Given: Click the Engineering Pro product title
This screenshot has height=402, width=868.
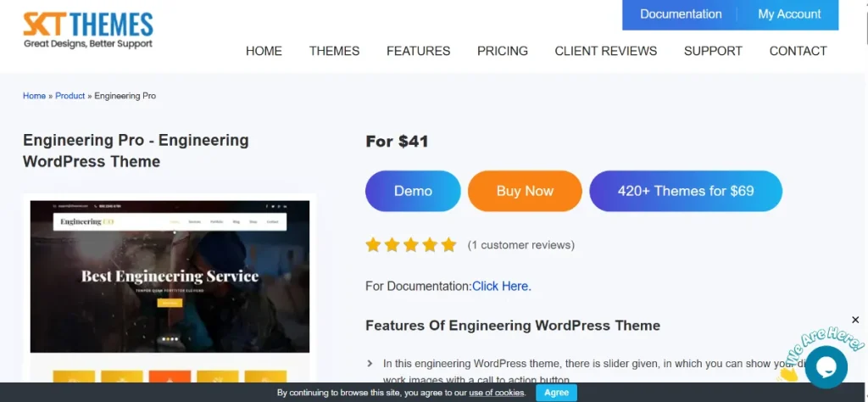Looking at the screenshot, I should click(136, 151).
